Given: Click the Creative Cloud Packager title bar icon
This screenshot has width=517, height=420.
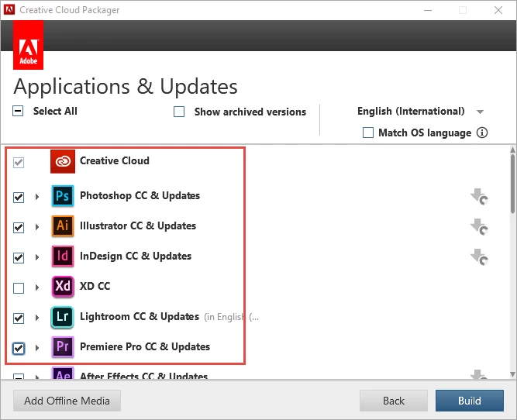Looking at the screenshot, I should pyautogui.click(x=9, y=9).
